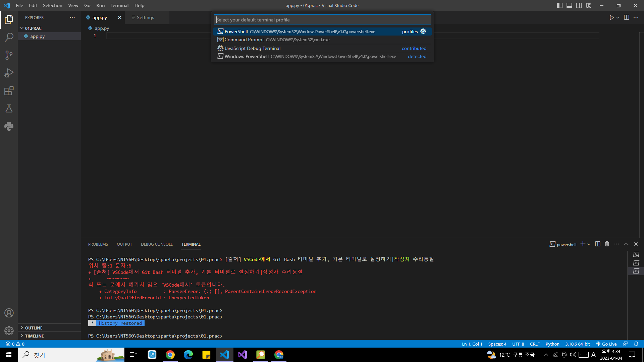
Task: Open the Manage gear menu
Action: point(9,331)
